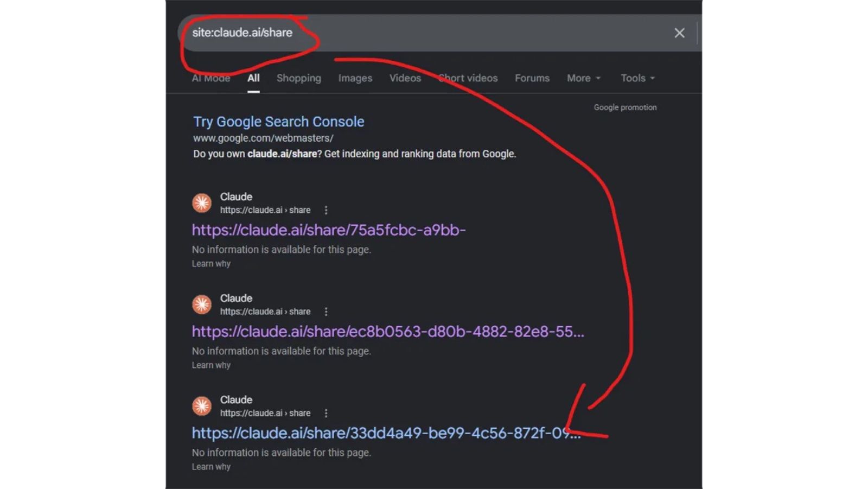Click the Claude site name above the 33dd4a49 result
868x489 pixels.
[236, 400]
